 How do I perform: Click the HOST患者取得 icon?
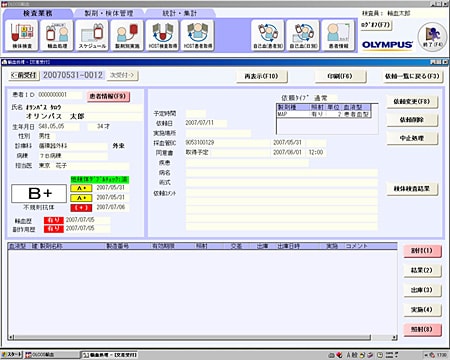tap(198, 35)
